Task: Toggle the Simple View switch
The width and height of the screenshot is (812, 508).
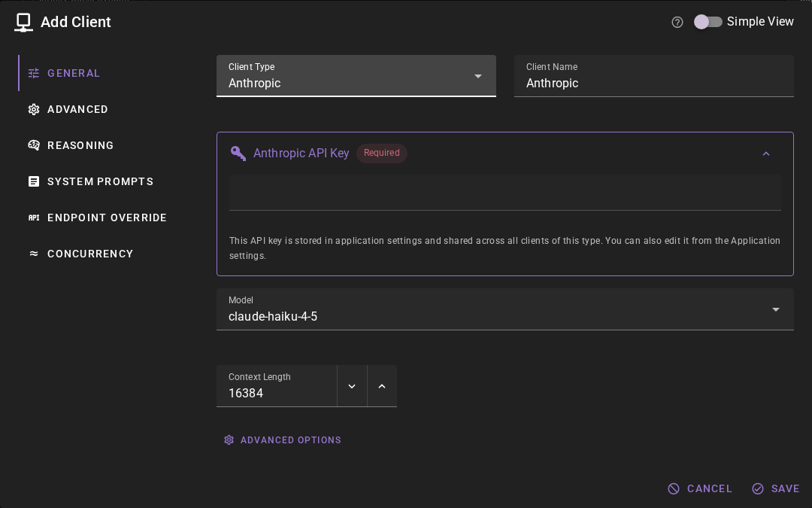Action: (708, 22)
